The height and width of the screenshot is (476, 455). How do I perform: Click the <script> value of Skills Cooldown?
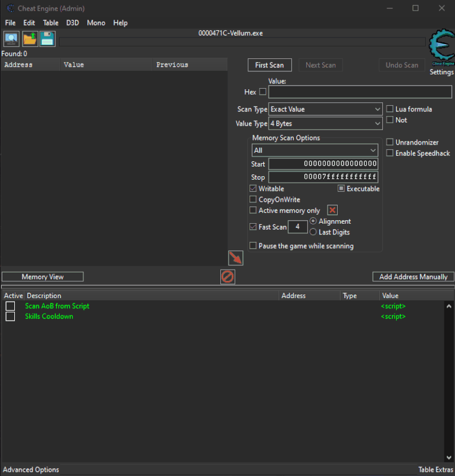393,317
